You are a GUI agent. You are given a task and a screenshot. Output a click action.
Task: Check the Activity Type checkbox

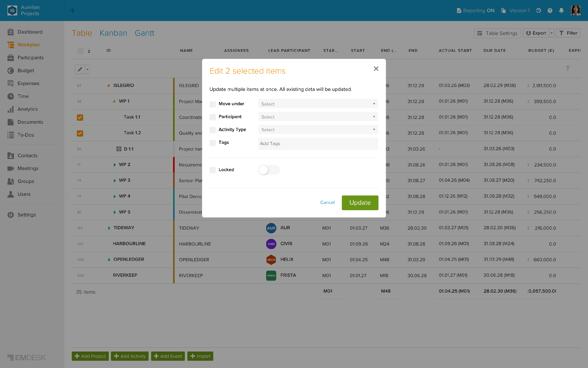(213, 130)
